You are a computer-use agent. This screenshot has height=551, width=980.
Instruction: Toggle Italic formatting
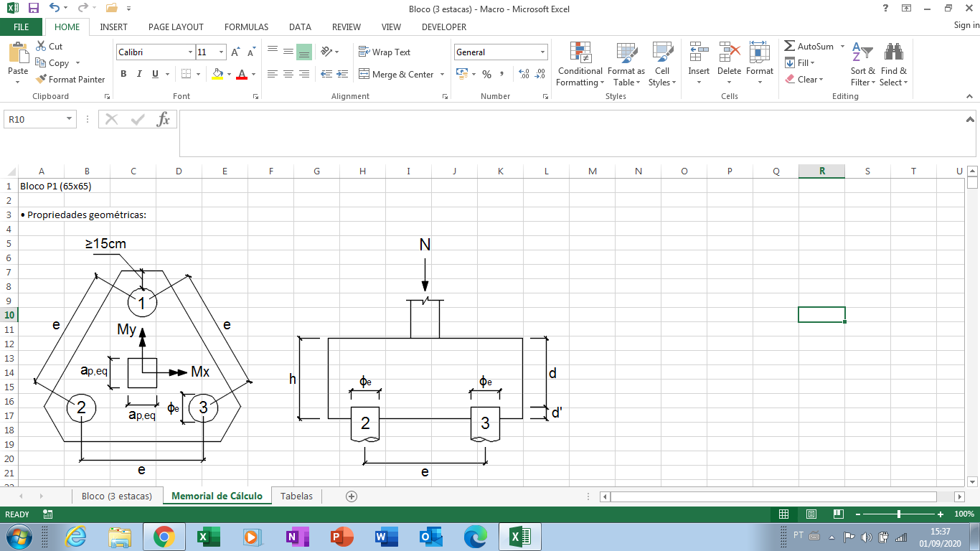click(139, 74)
